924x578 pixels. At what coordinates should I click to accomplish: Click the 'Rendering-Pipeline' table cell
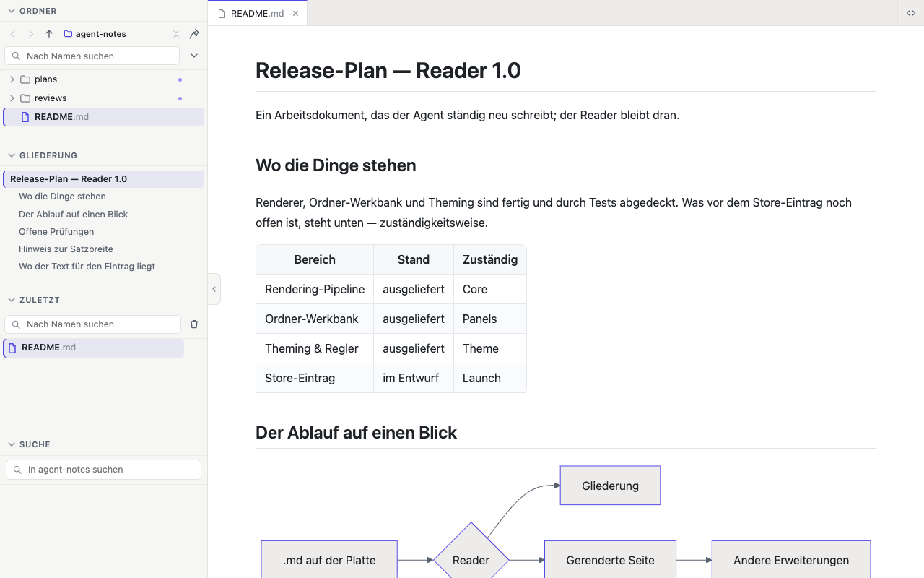(315, 289)
